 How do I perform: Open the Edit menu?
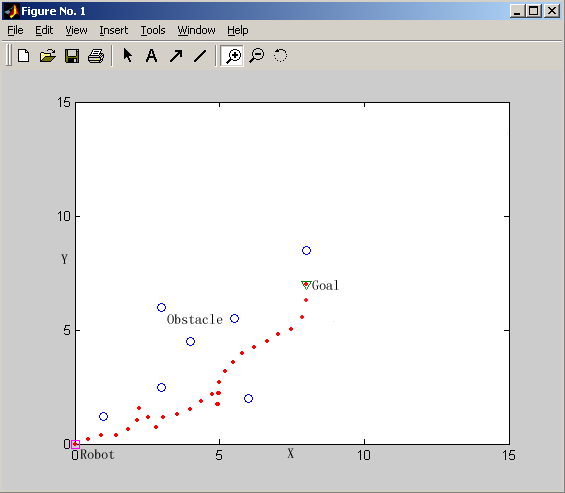click(44, 30)
